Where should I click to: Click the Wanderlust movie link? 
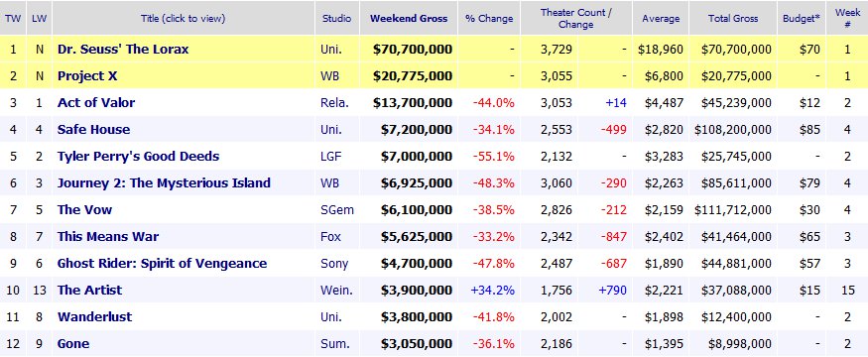tap(94, 316)
